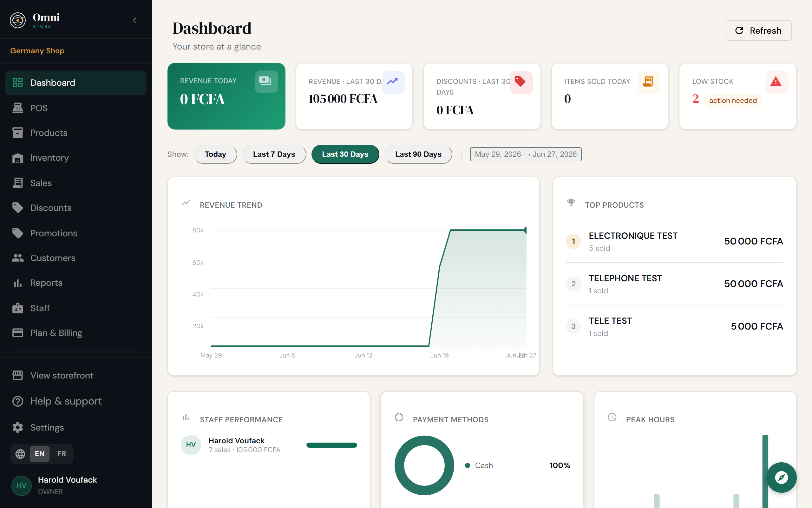Click the HV avatar in Staff Performance
This screenshot has width=812, height=508.
click(191, 445)
